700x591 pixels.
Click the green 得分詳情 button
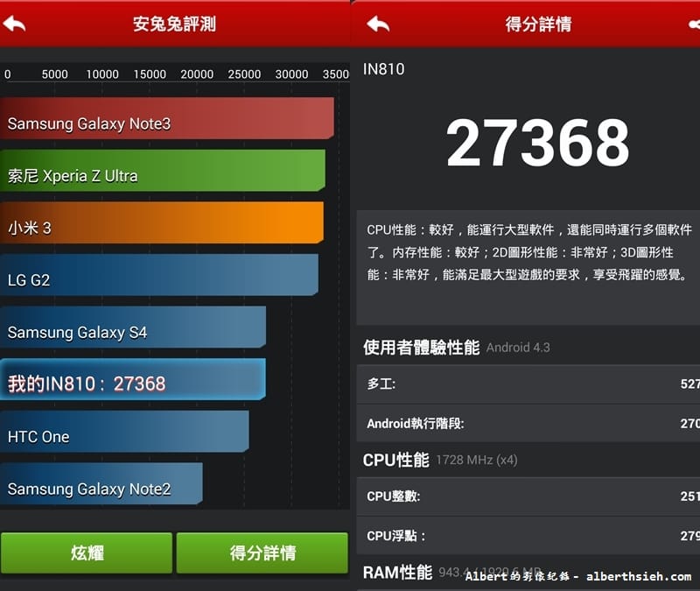click(262, 552)
